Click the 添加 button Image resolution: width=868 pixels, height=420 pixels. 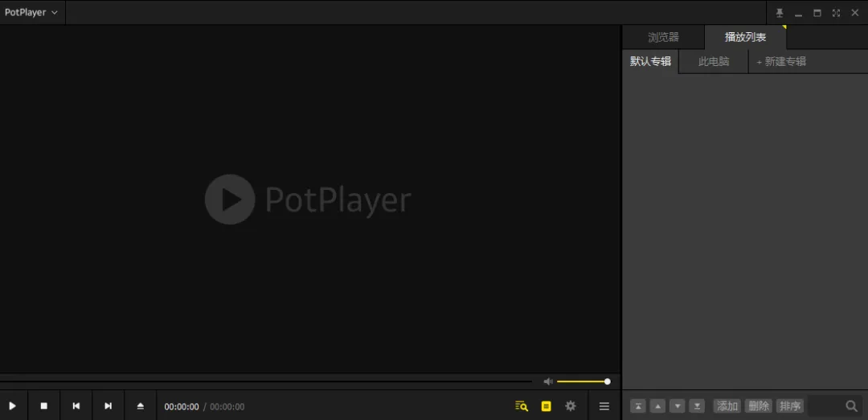(x=727, y=406)
